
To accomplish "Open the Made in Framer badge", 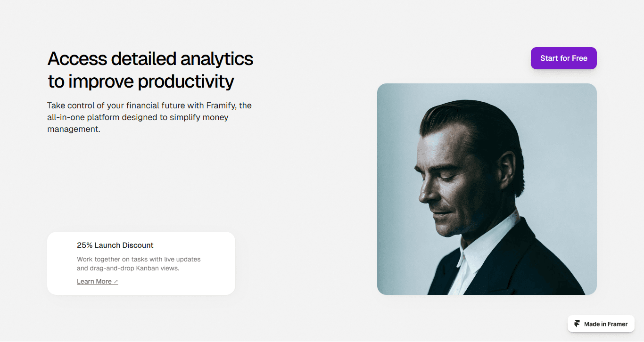I will tap(601, 324).
